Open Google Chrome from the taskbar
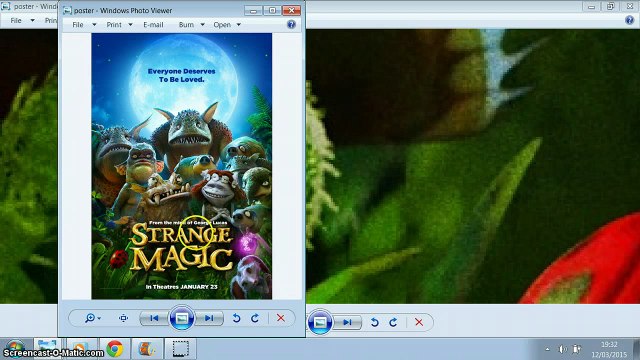Viewport: 640px width, 360px height. tap(115, 349)
